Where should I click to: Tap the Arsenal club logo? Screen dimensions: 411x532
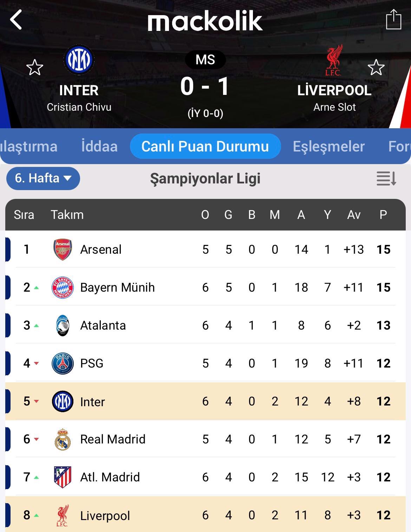63,249
